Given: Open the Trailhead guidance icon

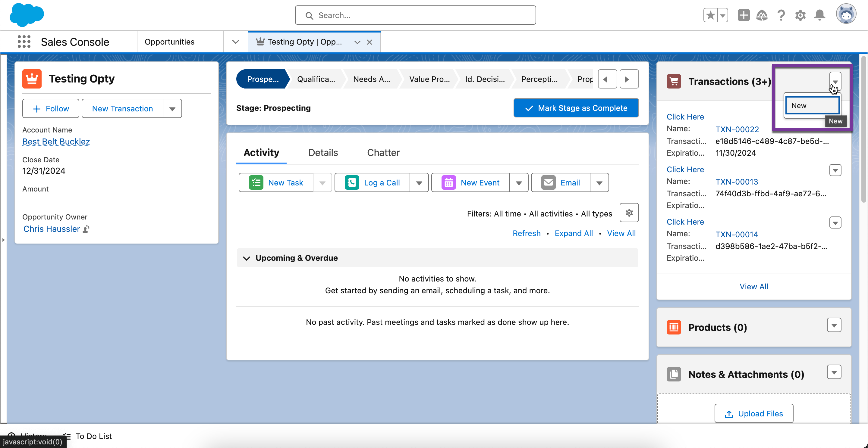Looking at the screenshot, I should click(x=762, y=15).
